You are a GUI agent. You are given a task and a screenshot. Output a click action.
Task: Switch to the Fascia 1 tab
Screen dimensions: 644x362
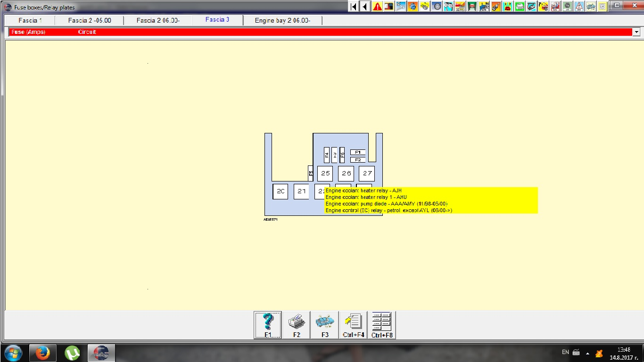30,20
